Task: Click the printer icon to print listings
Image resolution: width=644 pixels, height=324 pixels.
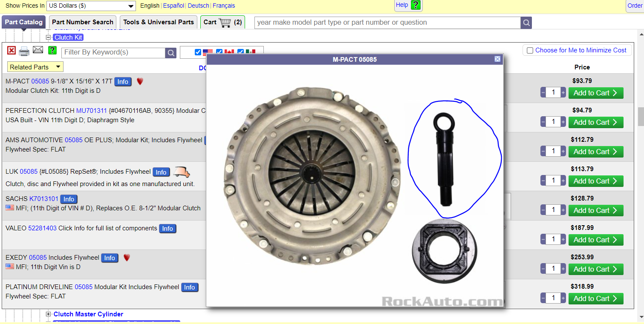Action: [x=24, y=52]
